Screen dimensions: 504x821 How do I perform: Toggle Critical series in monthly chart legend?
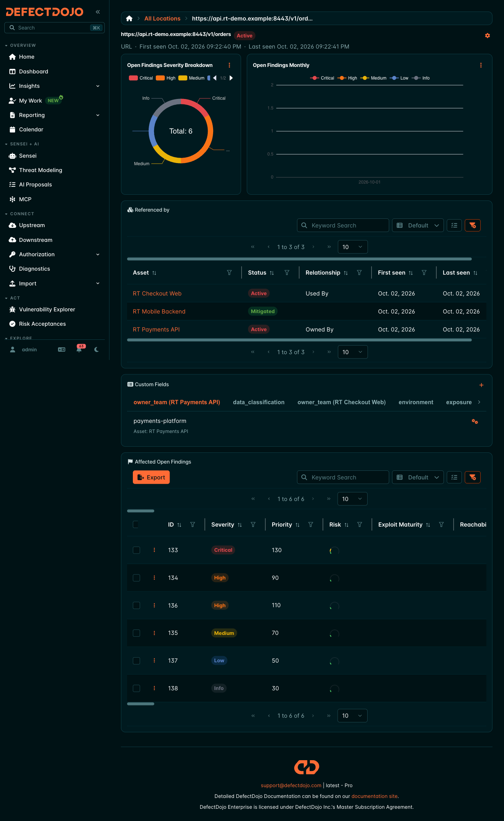coord(322,78)
